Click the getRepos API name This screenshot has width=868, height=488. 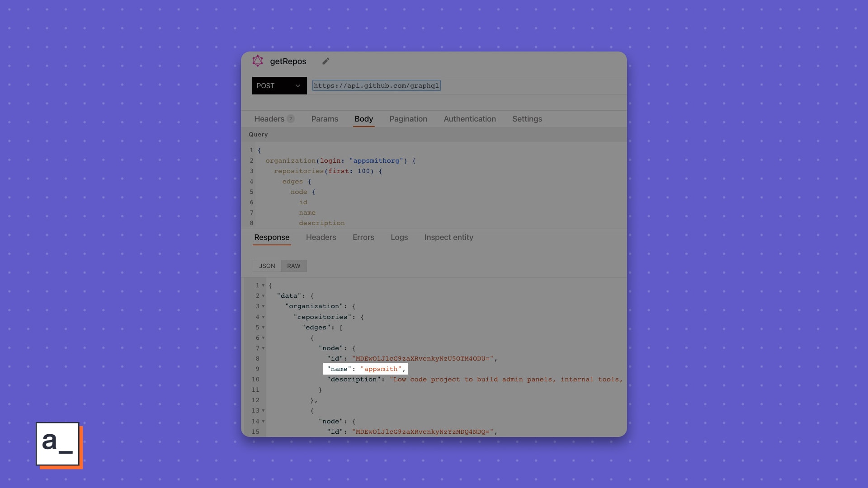point(288,61)
